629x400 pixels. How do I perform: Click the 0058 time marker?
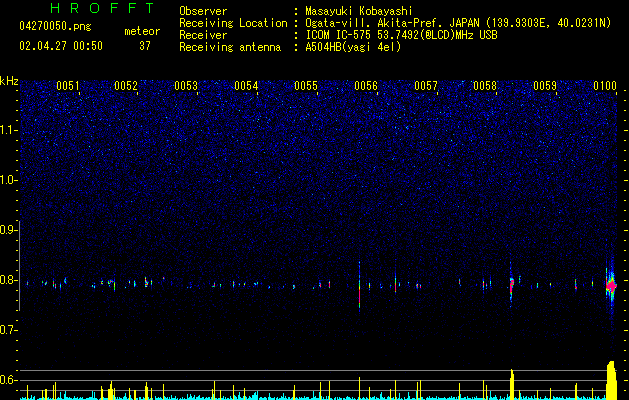point(485,86)
